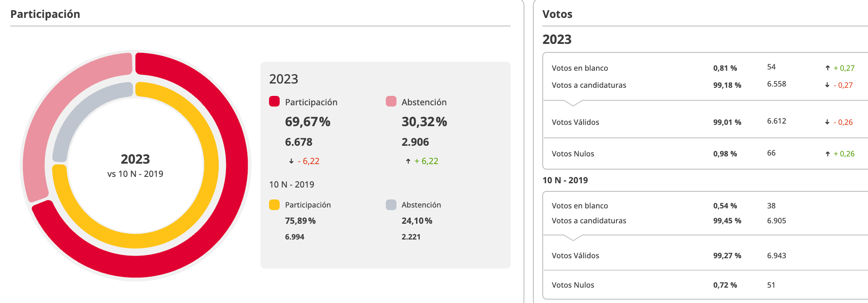Click the red Participación 2023 legend swatch
Viewport: 868px width, 303px height.
(x=274, y=101)
